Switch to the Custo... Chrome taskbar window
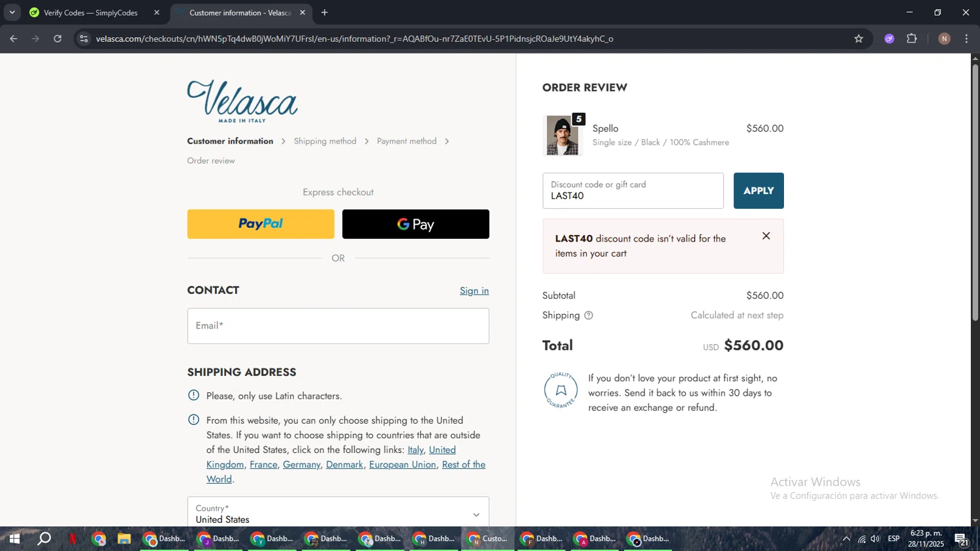 click(x=487, y=539)
